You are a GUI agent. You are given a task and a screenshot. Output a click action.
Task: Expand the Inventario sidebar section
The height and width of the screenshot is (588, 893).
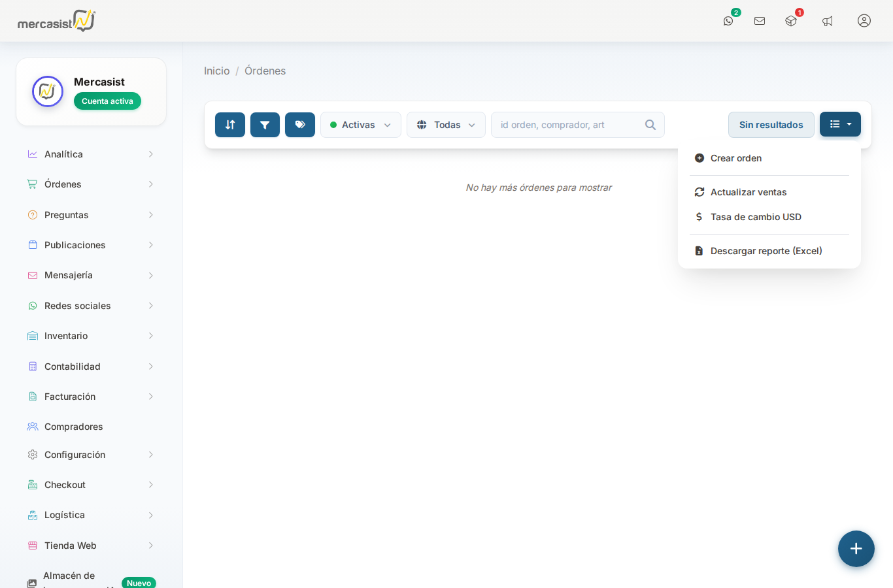[91, 336]
